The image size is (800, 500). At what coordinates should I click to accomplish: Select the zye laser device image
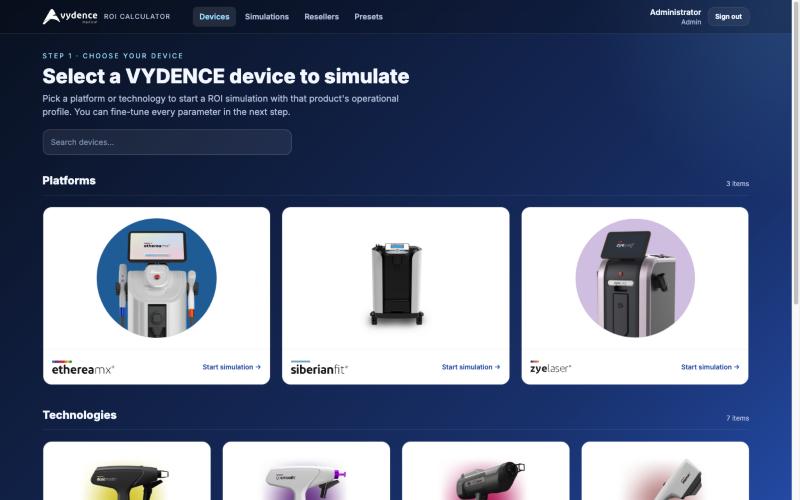(635, 278)
